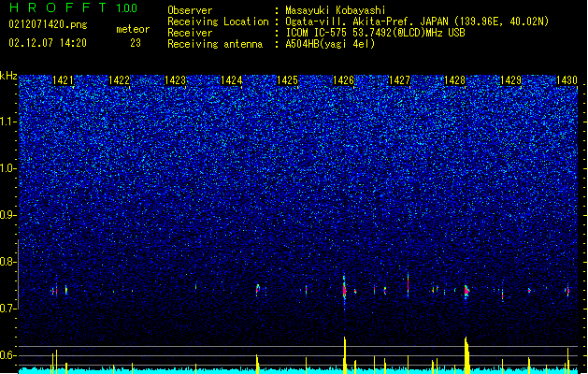The height and width of the screenshot is (374, 588).
Task: Click the 1424 time axis marker
Action: click(x=232, y=80)
